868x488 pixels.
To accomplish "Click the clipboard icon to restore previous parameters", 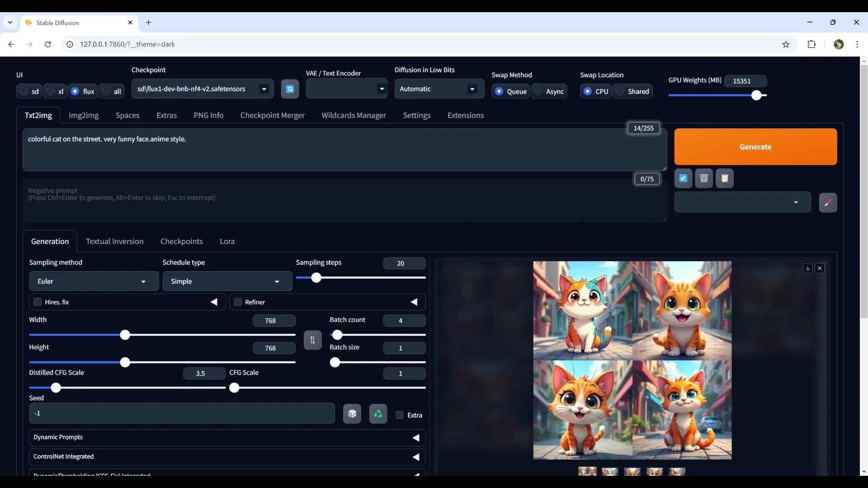I will 724,178.
